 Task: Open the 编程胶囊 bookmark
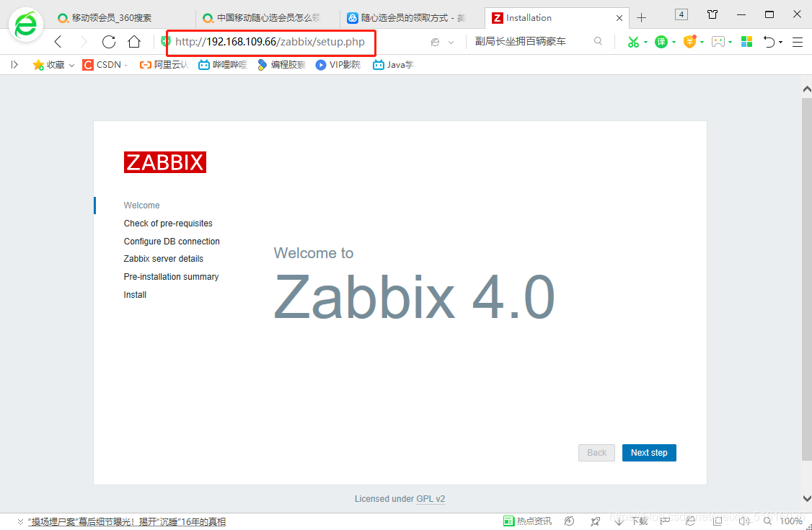tap(282, 65)
